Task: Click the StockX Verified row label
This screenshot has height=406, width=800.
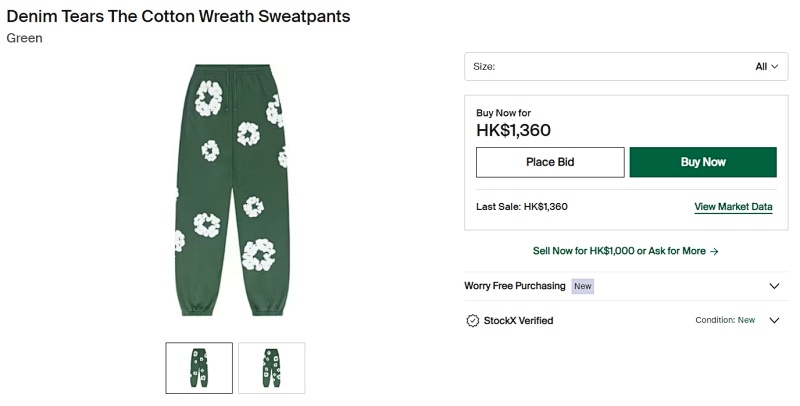Action: click(x=518, y=320)
